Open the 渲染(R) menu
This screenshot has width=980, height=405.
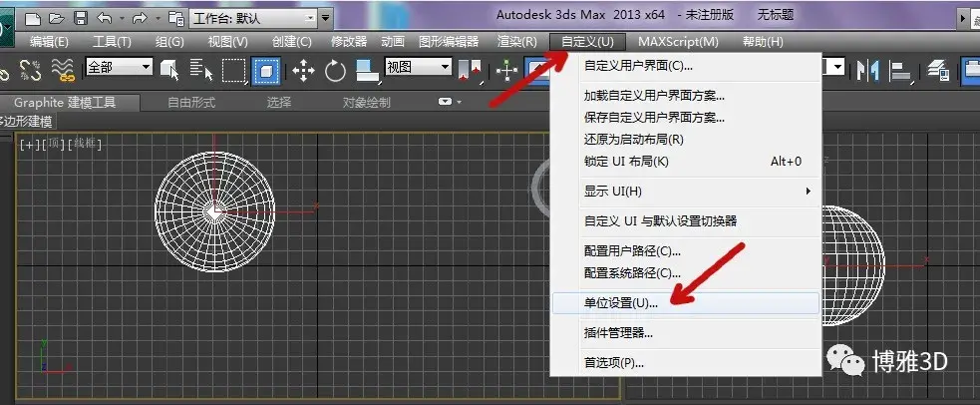pos(516,42)
